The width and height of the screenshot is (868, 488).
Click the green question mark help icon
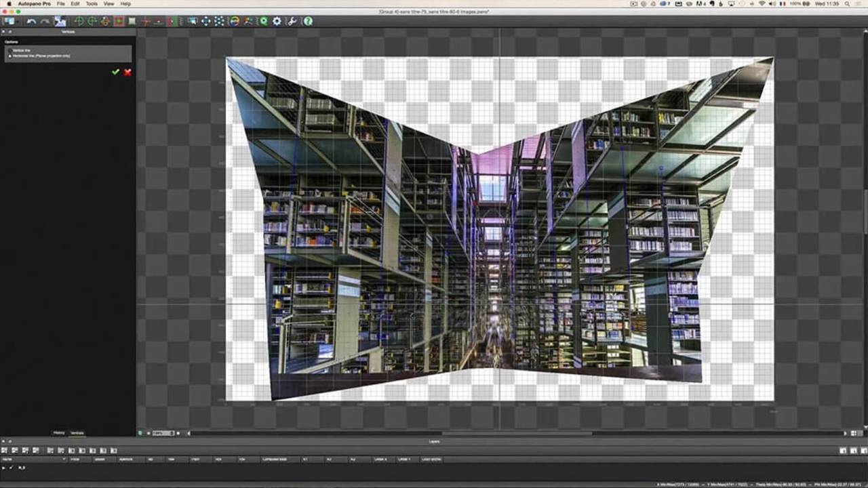point(308,22)
